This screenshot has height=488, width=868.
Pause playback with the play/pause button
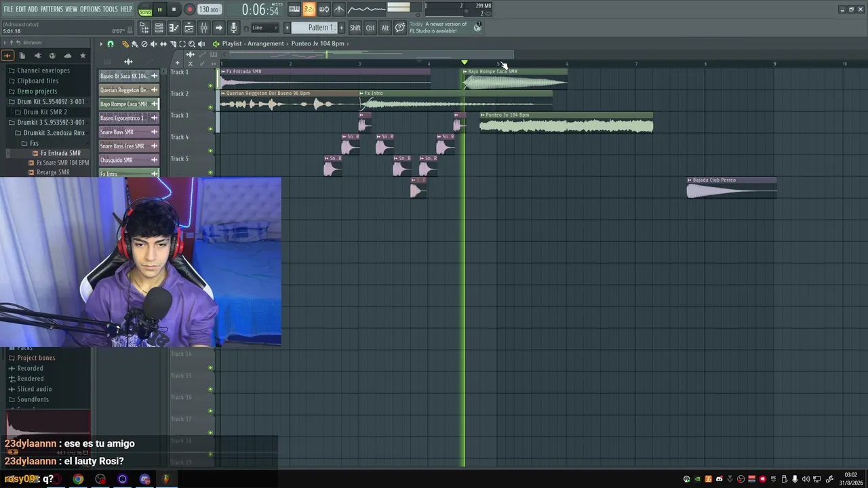point(159,9)
